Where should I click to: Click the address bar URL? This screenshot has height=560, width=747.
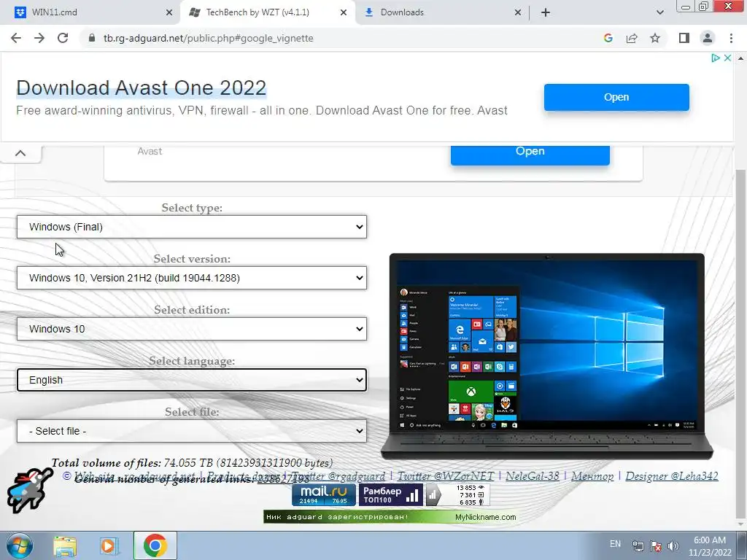coord(208,38)
